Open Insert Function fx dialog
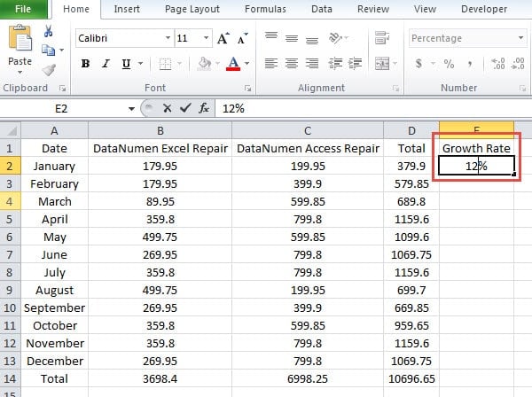The image size is (532, 397). point(204,108)
